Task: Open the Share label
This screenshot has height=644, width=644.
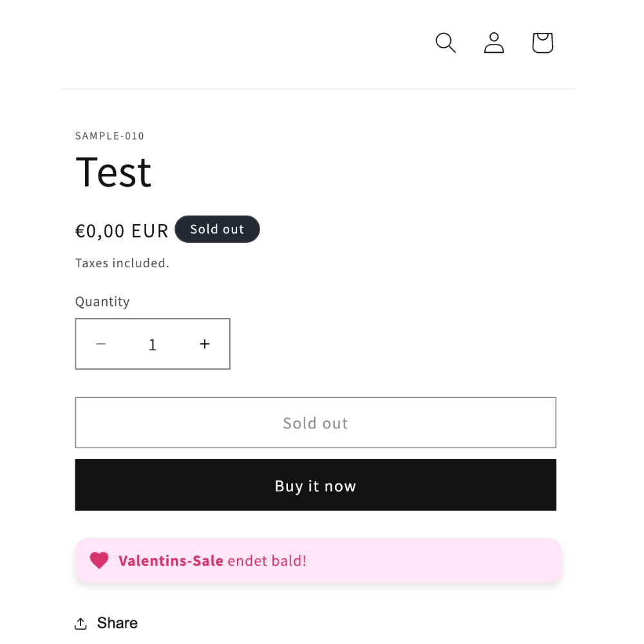Action: click(x=117, y=623)
